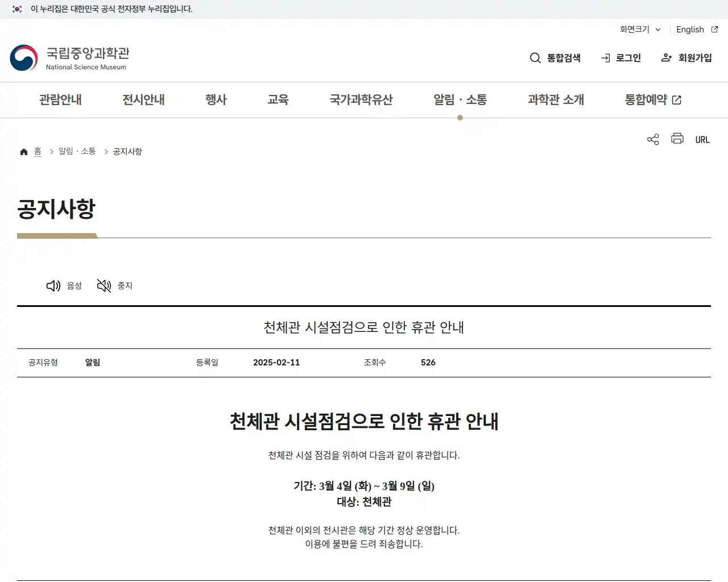Viewport: 728px width, 582px height.
Task: Open the 통합예약 reservation site
Action: tap(652, 99)
